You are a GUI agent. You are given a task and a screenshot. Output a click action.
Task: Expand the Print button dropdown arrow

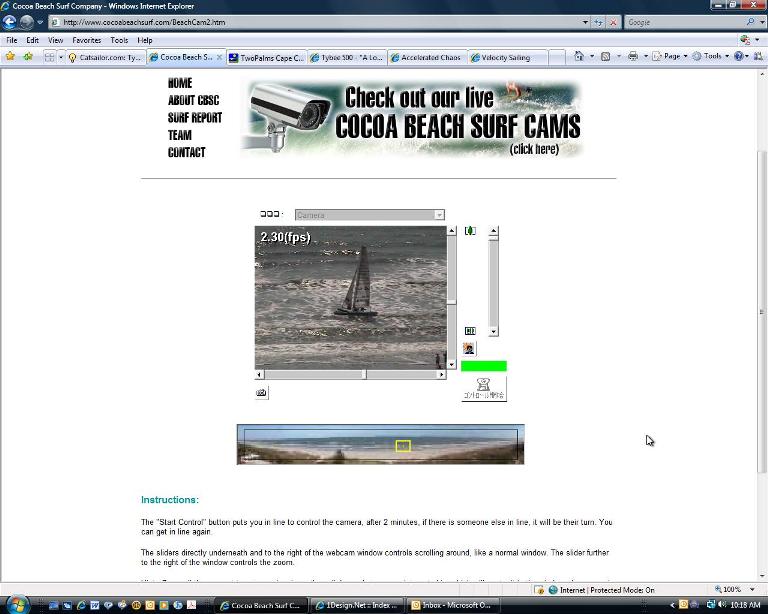click(646, 56)
